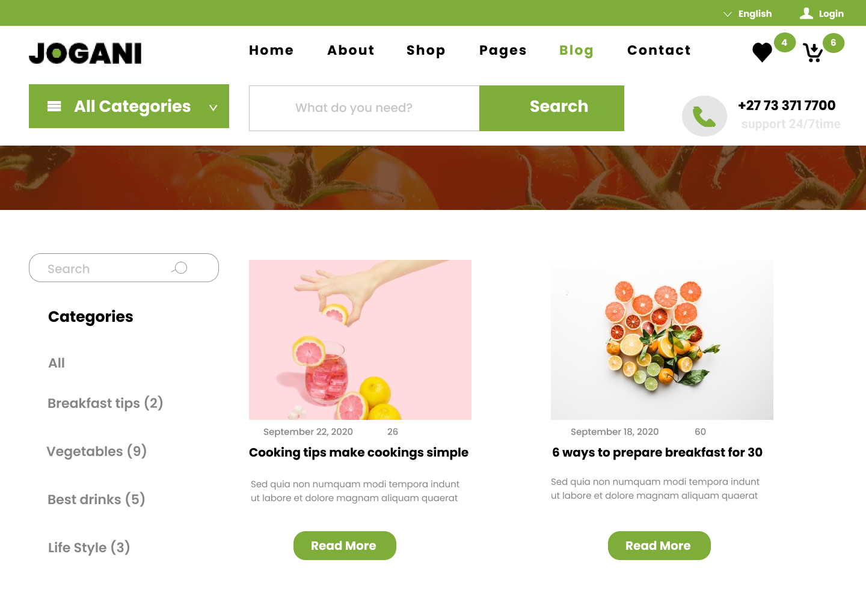This screenshot has height=616, width=866.
Task: Select the Best drinks (5) category
Action: (x=96, y=499)
